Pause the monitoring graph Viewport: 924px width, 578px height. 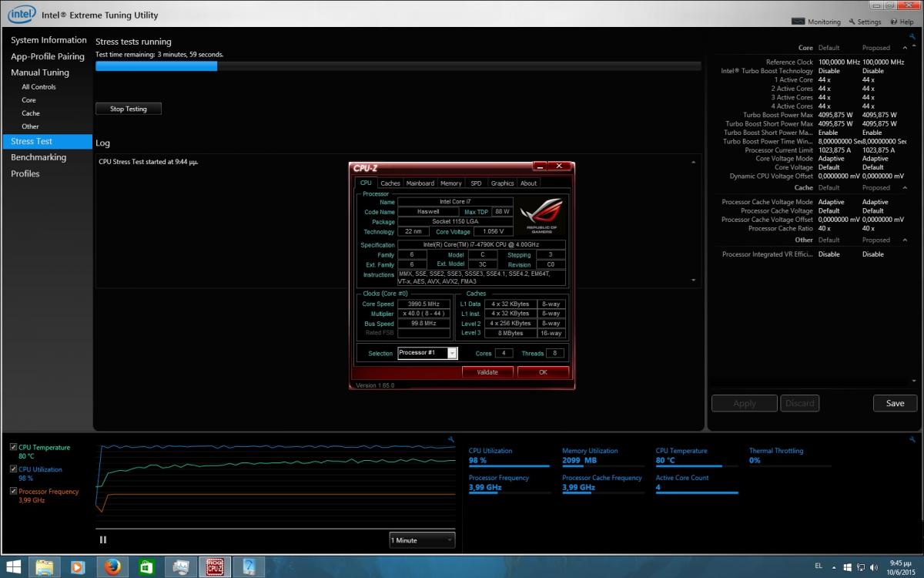click(103, 539)
